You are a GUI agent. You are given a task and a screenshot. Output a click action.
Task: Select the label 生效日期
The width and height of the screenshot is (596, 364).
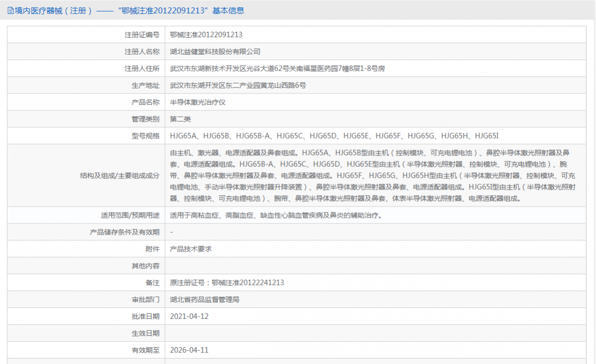tap(145, 333)
